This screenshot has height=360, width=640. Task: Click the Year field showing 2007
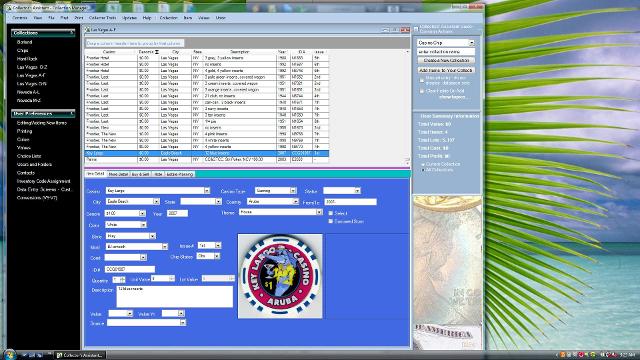pos(177,213)
